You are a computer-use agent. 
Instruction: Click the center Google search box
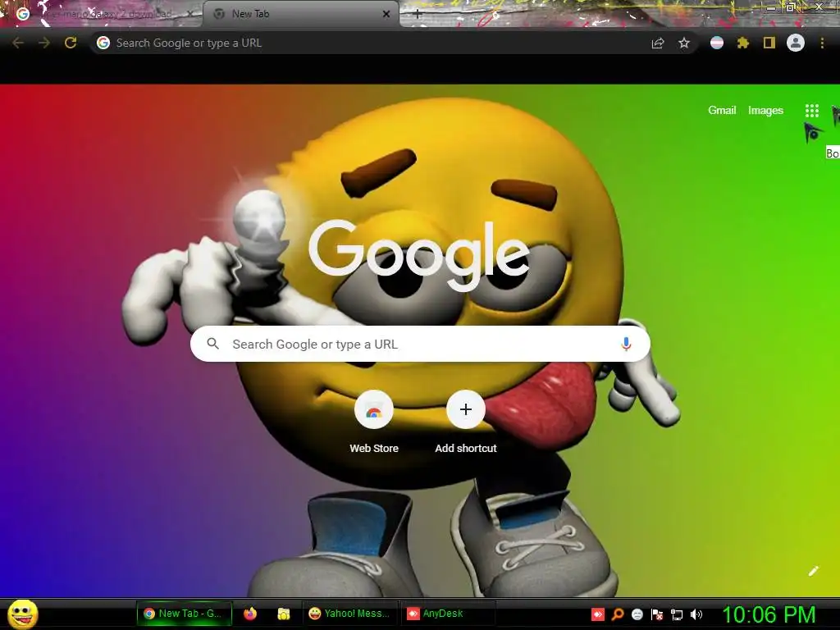point(420,344)
